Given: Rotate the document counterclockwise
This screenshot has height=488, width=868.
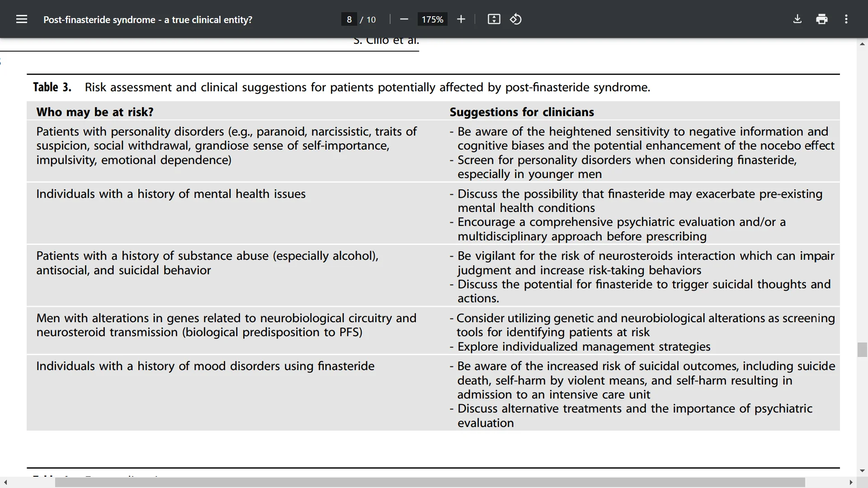Looking at the screenshot, I should 516,19.
